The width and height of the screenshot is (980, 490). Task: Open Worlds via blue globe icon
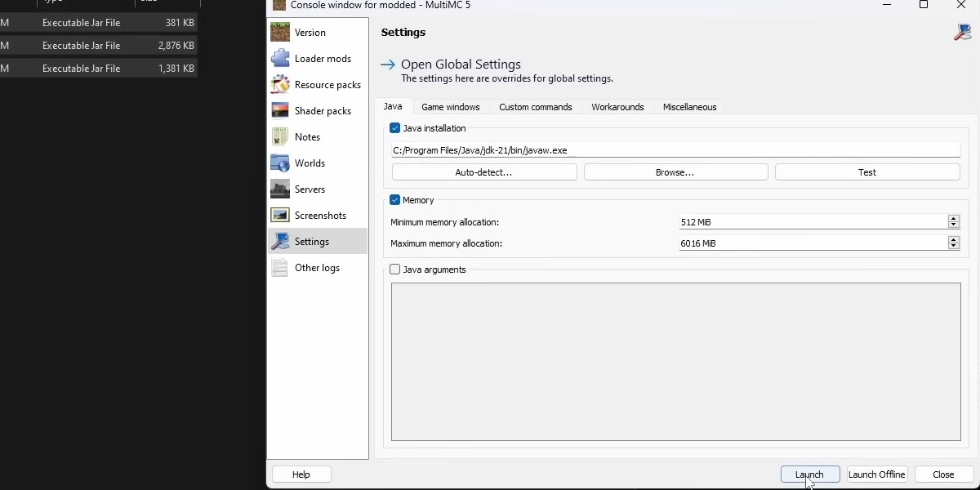[x=282, y=163]
